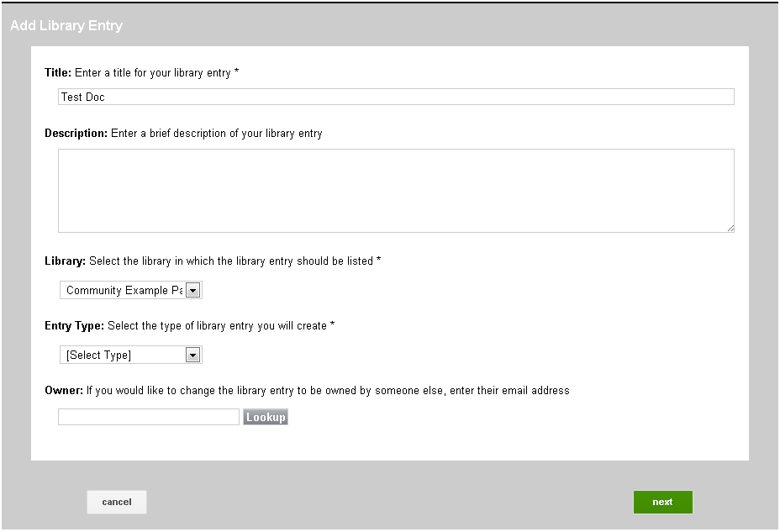Click the "Add Library Entry" heading

[66, 26]
